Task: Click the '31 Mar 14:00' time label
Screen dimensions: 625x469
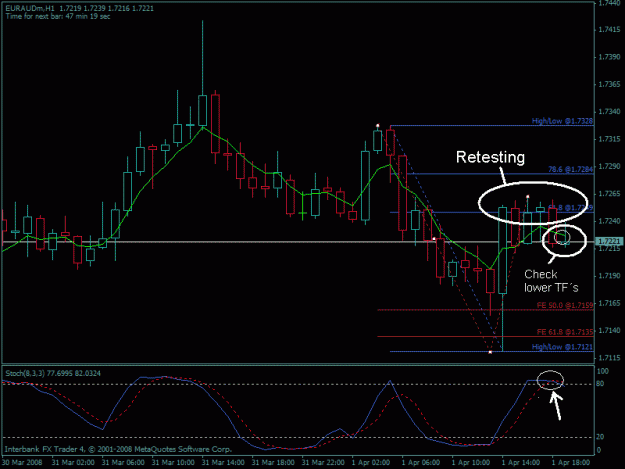Action: coord(223,463)
